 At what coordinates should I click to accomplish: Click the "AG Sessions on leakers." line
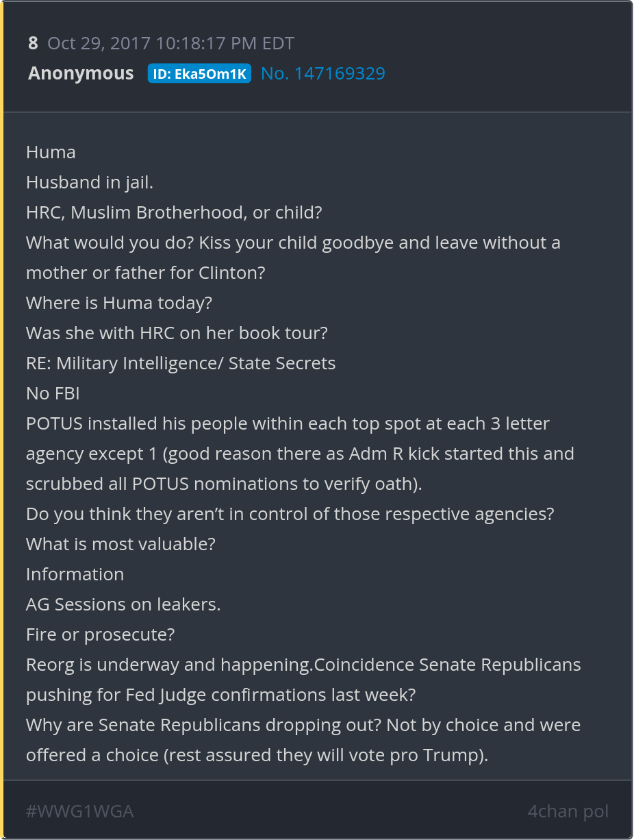[x=123, y=604]
